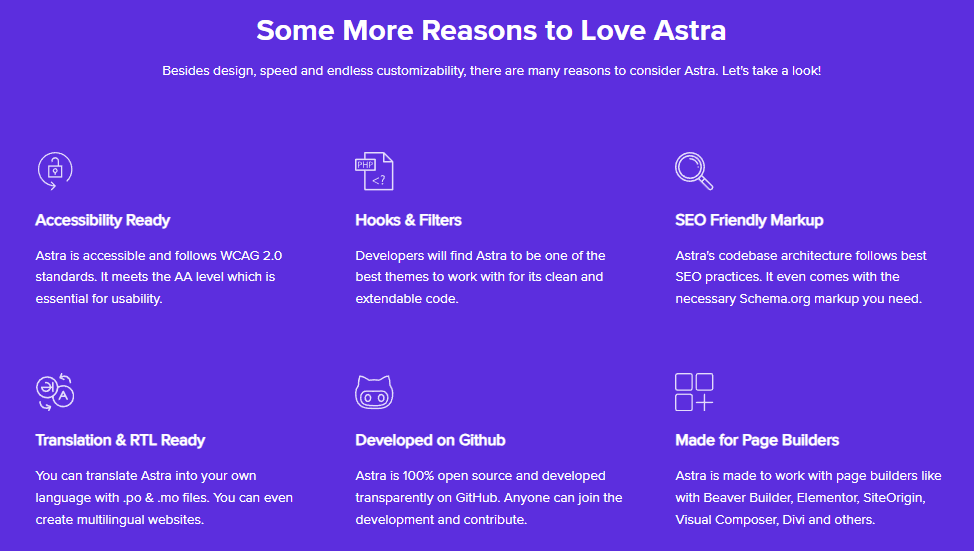Image resolution: width=974 pixels, height=551 pixels.
Task: Click the paragraph about 100% open source
Action: point(489,498)
